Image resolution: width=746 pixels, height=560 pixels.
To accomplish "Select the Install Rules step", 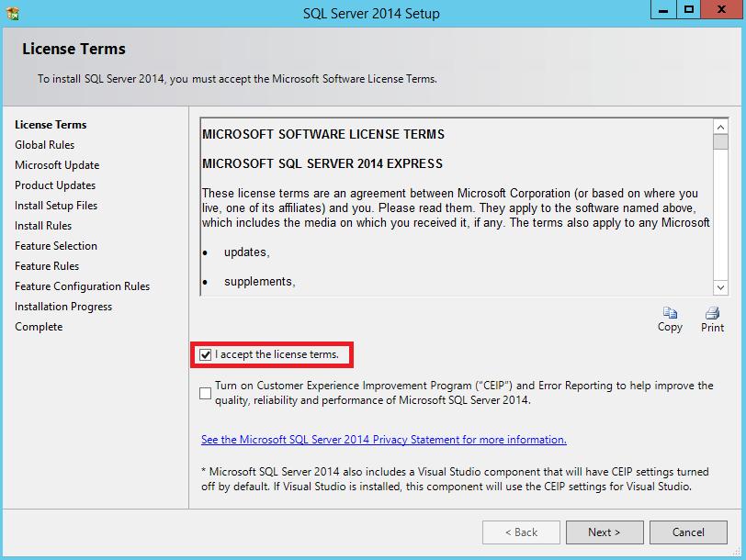I will (43, 226).
